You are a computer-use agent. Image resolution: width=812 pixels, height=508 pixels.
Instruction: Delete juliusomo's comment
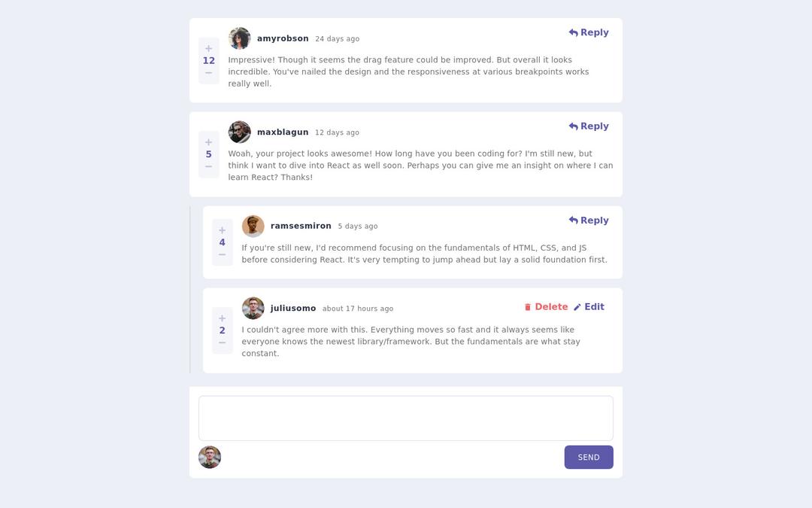pos(546,307)
